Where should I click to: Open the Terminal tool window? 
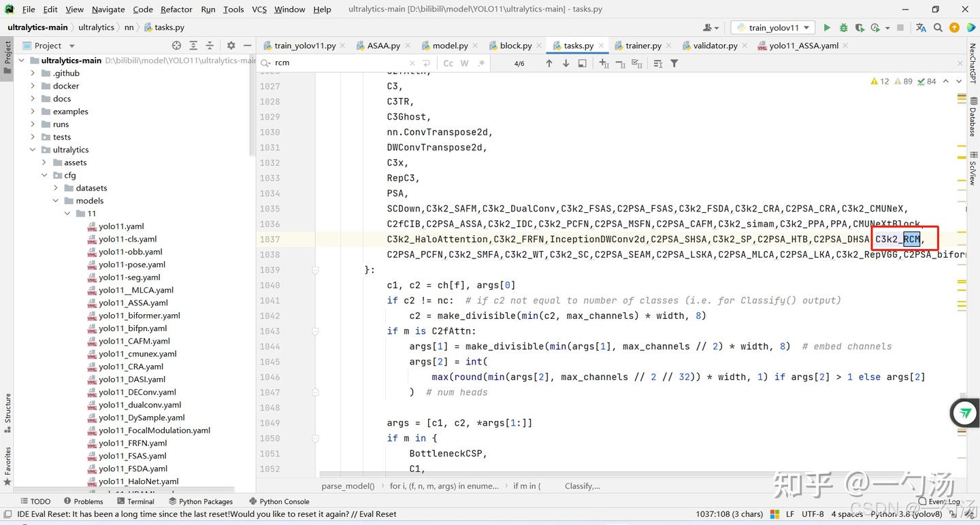click(x=140, y=501)
